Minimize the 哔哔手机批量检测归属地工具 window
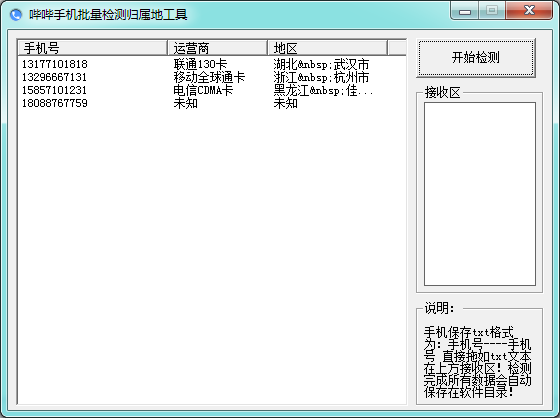 point(465,11)
